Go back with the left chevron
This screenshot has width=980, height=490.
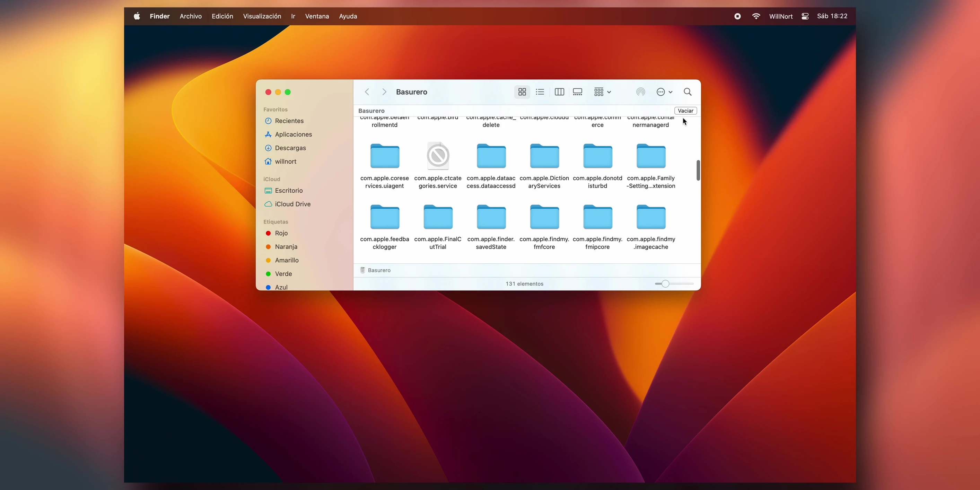click(367, 92)
